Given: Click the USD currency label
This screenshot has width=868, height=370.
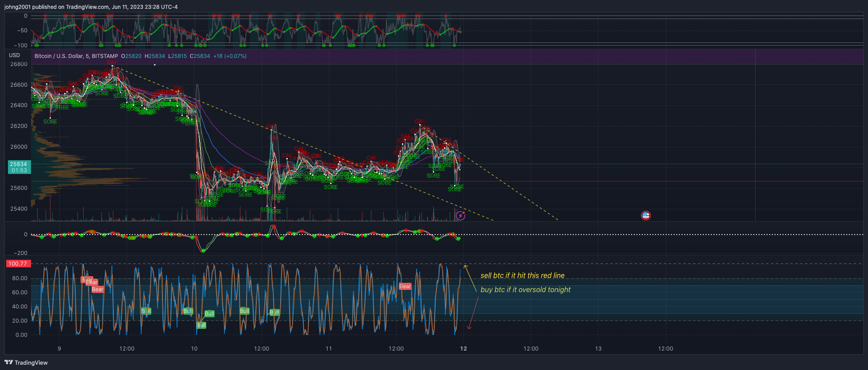Looking at the screenshot, I should coord(15,55).
